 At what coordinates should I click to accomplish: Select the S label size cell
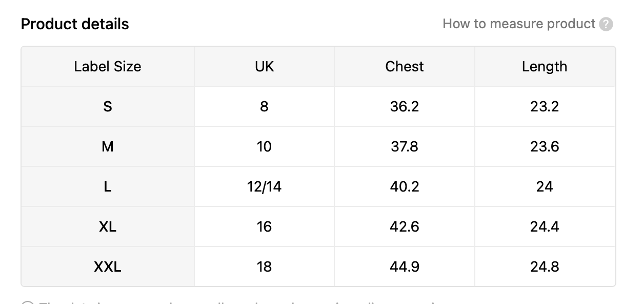click(x=108, y=106)
